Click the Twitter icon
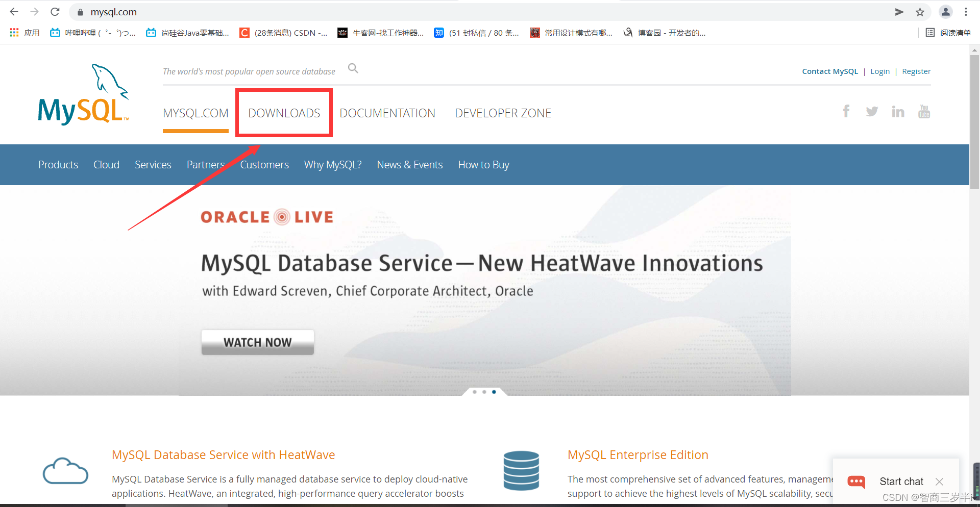980x507 pixels. [872, 111]
